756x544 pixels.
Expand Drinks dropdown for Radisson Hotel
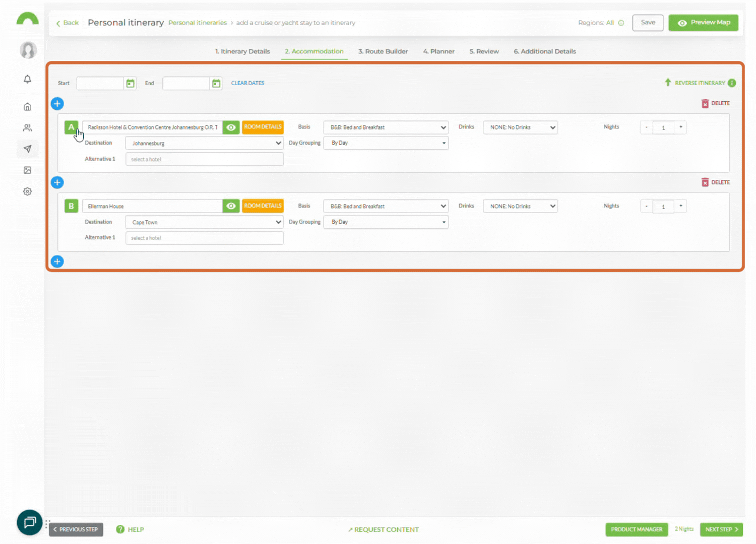(x=521, y=127)
